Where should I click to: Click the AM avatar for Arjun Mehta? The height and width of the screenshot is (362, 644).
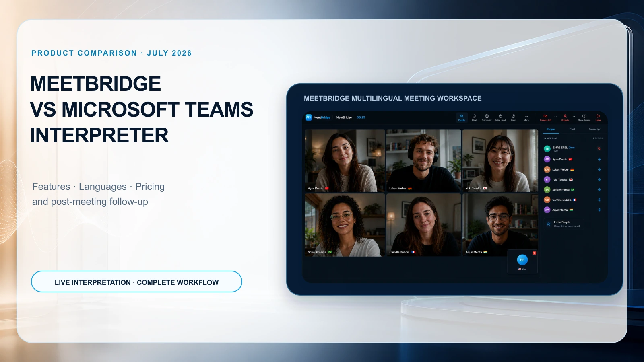click(x=547, y=210)
